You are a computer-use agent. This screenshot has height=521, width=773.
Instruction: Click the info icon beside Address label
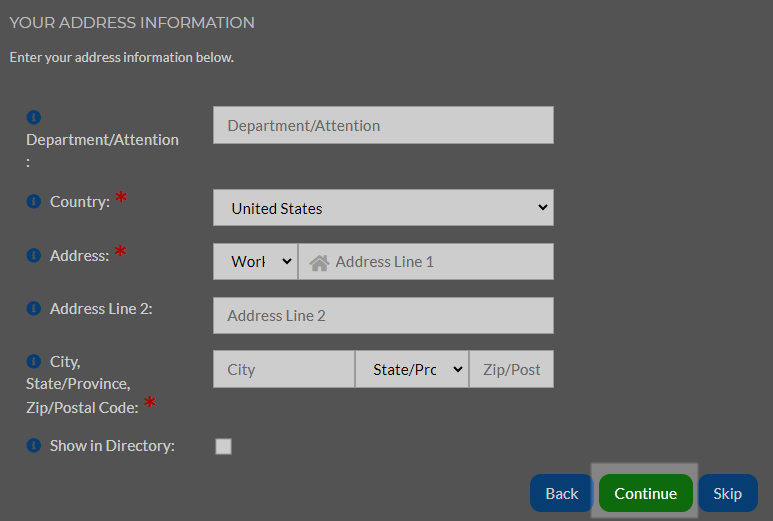click(34, 255)
